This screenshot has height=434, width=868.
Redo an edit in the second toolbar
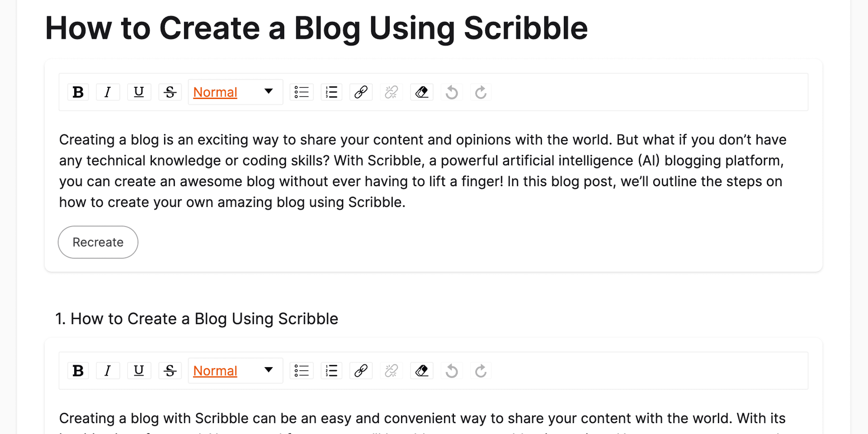click(x=481, y=370)
